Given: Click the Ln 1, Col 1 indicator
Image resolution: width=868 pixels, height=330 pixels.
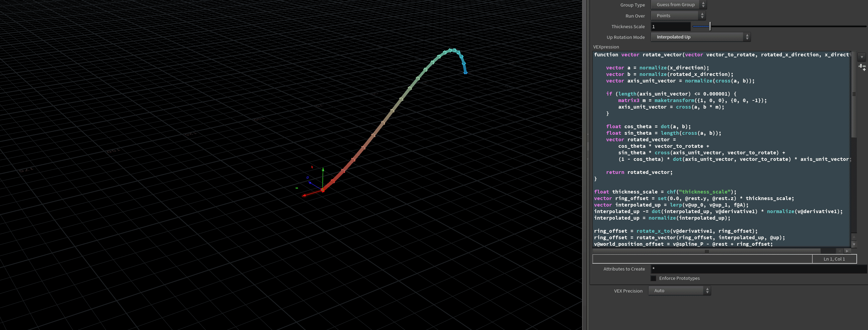Looking at the screenshot, I should 834,259.
